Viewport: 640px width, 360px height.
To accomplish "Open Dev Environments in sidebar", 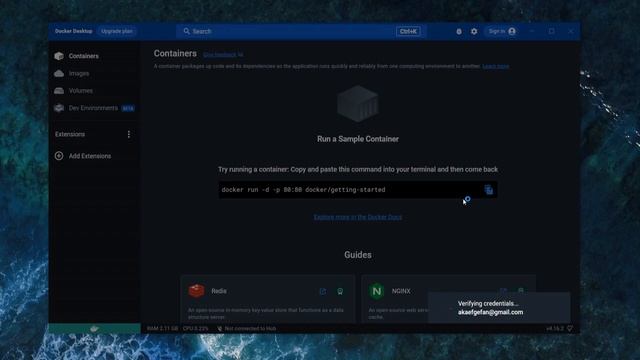I will point(94,108).
